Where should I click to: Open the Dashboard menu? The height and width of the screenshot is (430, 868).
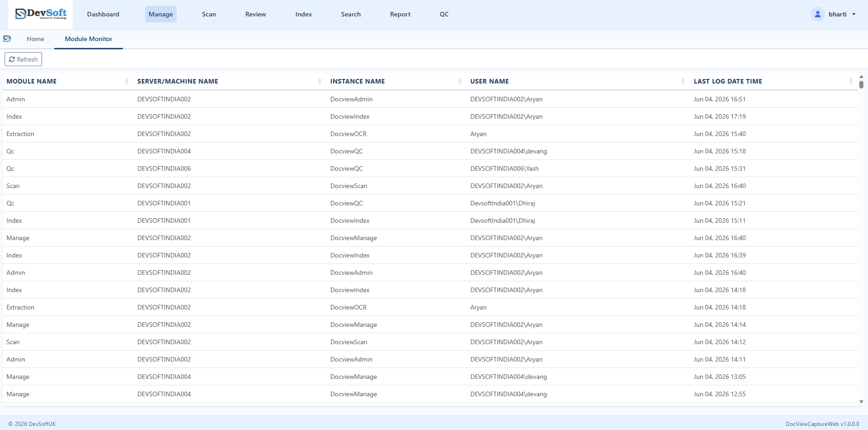point(103,14)
